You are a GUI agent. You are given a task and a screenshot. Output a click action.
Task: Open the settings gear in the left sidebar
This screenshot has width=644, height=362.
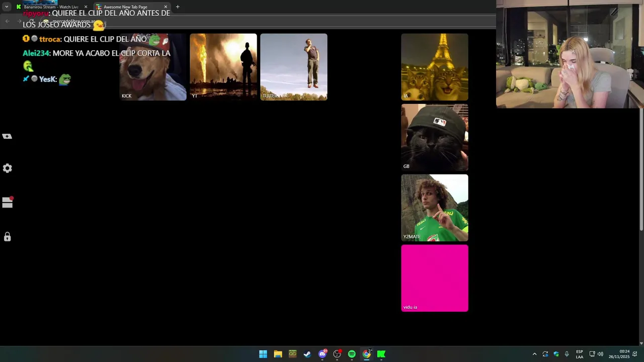[x=7, y=168]
